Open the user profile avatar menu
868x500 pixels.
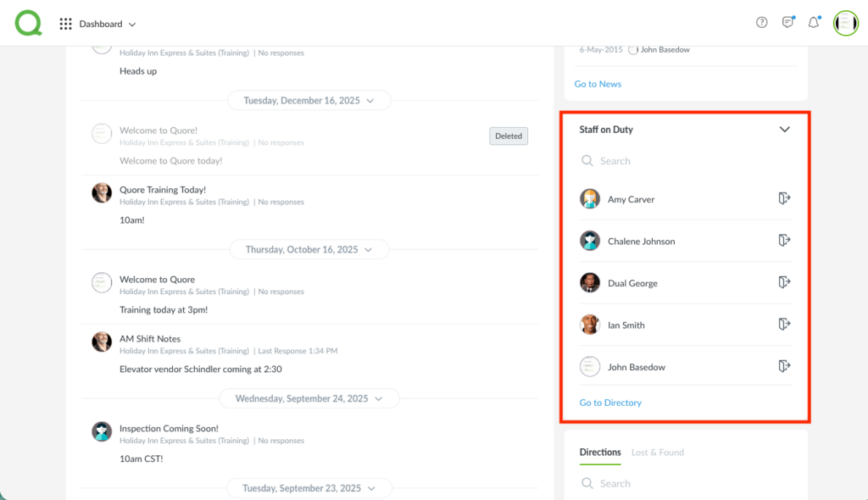click(x=845, y=23)
